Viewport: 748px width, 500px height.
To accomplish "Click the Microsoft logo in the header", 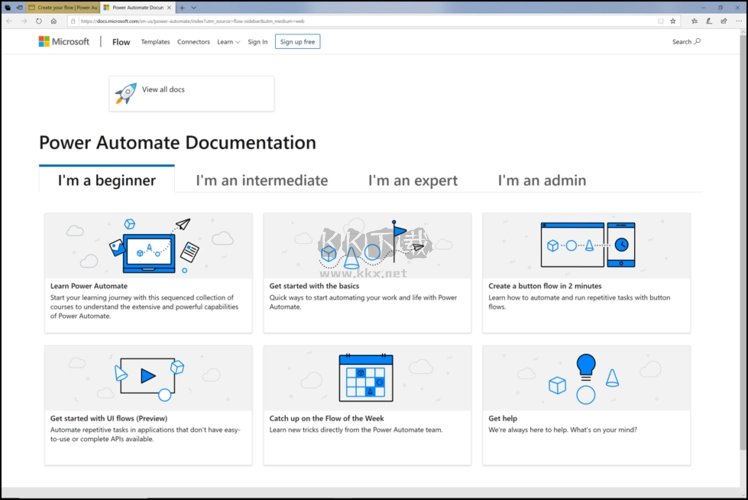I will (64, 42).
